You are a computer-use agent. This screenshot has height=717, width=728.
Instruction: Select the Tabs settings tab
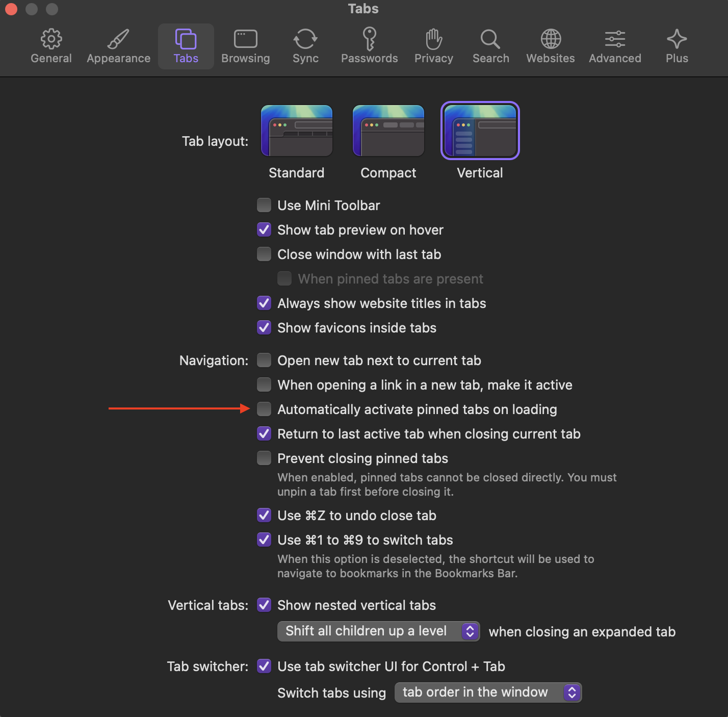(186, 39)
